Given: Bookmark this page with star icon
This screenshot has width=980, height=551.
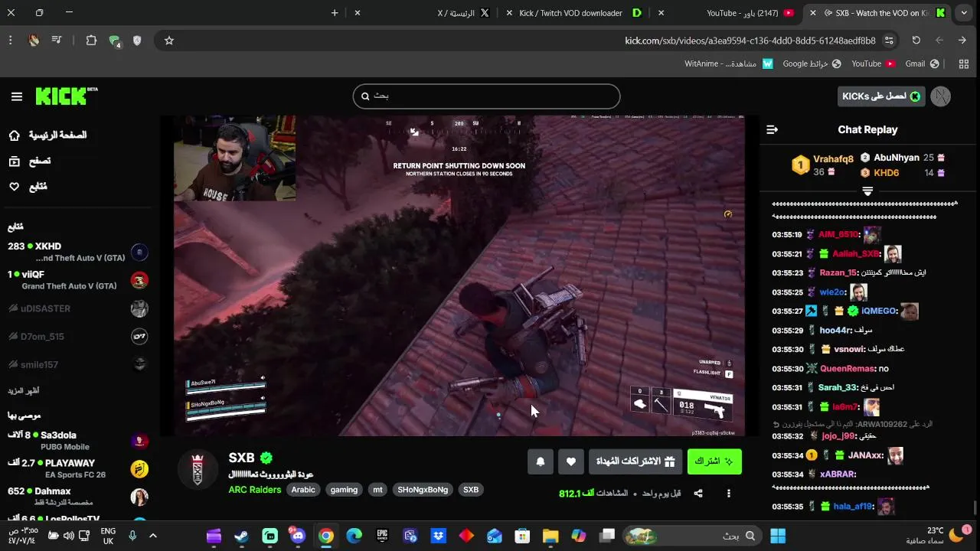Looking at the screenshot, I should click(169, 41).
